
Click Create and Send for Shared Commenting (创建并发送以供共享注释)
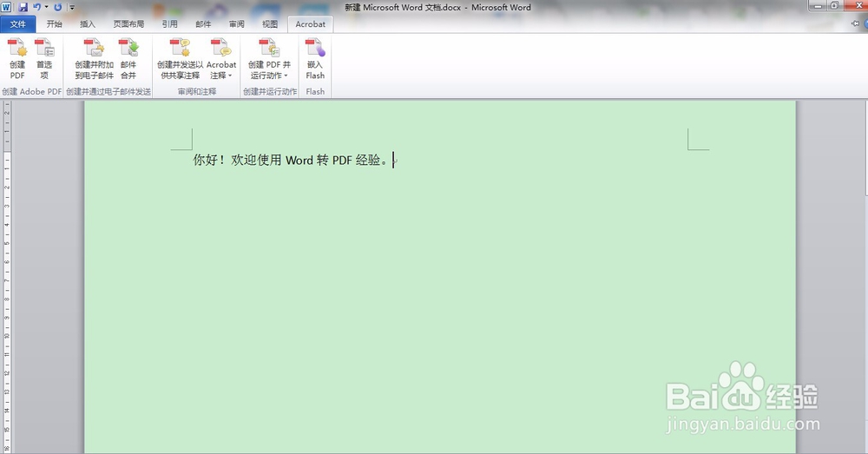(180, 59)
